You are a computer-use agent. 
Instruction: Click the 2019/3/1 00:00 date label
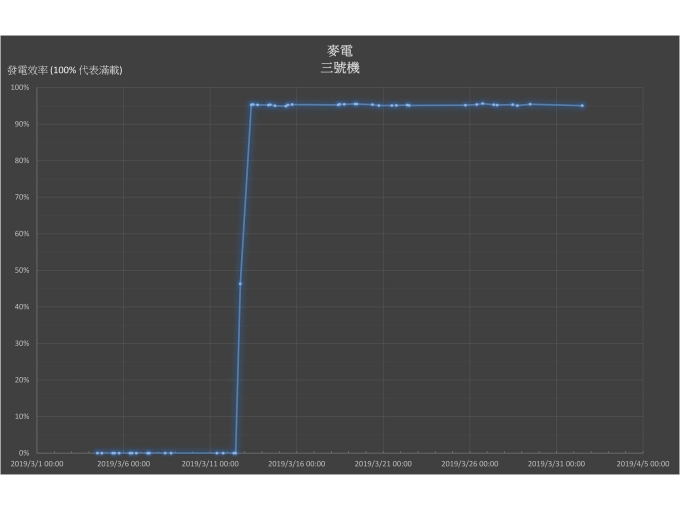(x=38, y=464)
